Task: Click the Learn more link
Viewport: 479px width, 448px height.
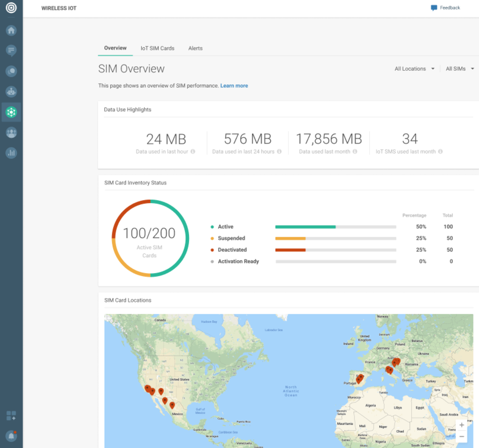Action: pyautogui.click(x=234, y=85)
